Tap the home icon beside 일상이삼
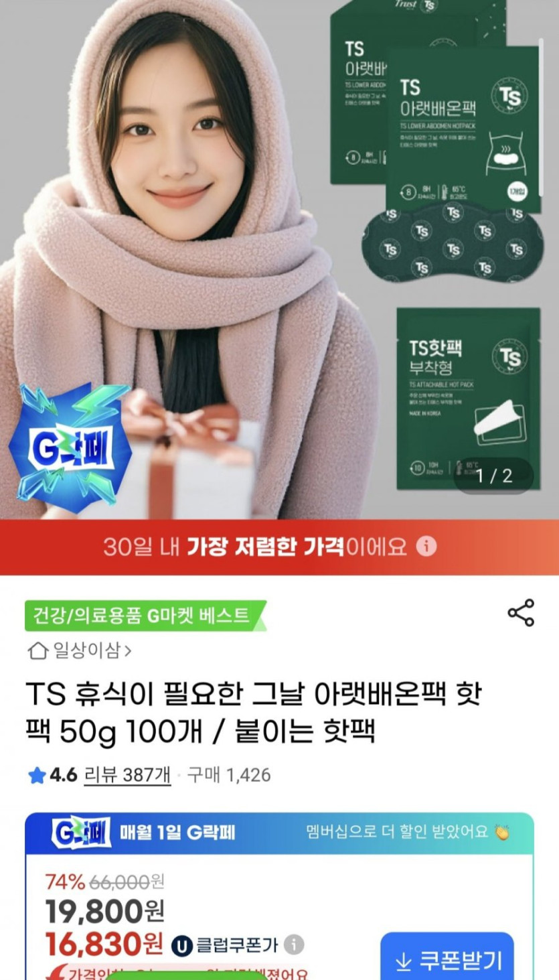This screenshot has height=980, width=559. tap(37, 650)
